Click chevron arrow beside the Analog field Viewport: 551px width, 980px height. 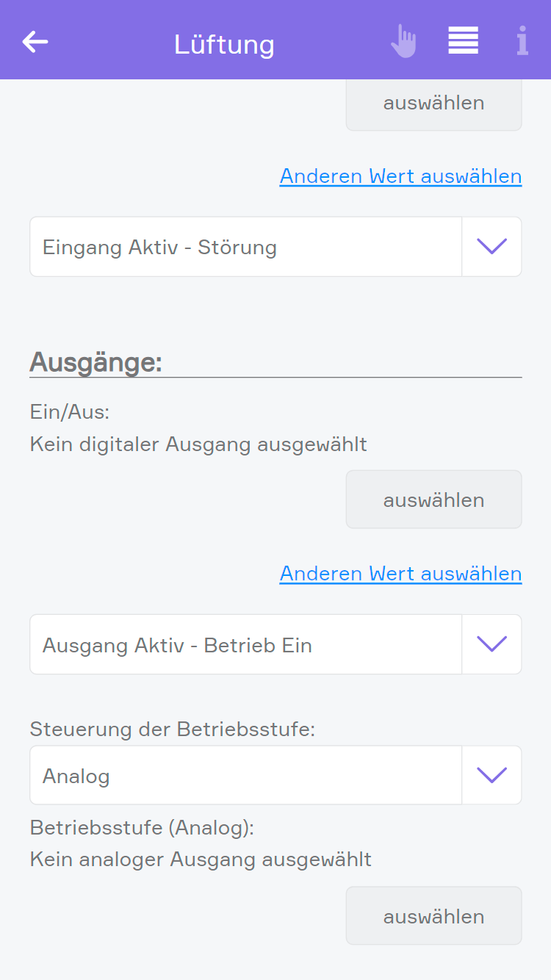coord(491,775)
